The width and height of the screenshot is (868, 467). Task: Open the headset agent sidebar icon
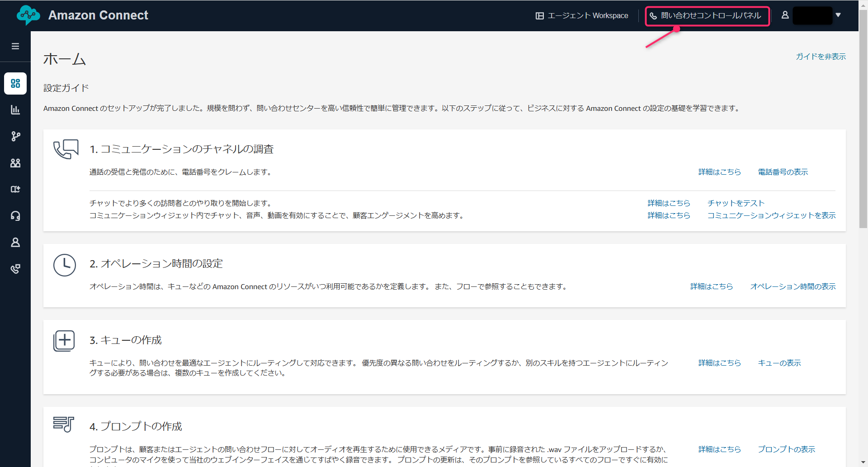15,216
